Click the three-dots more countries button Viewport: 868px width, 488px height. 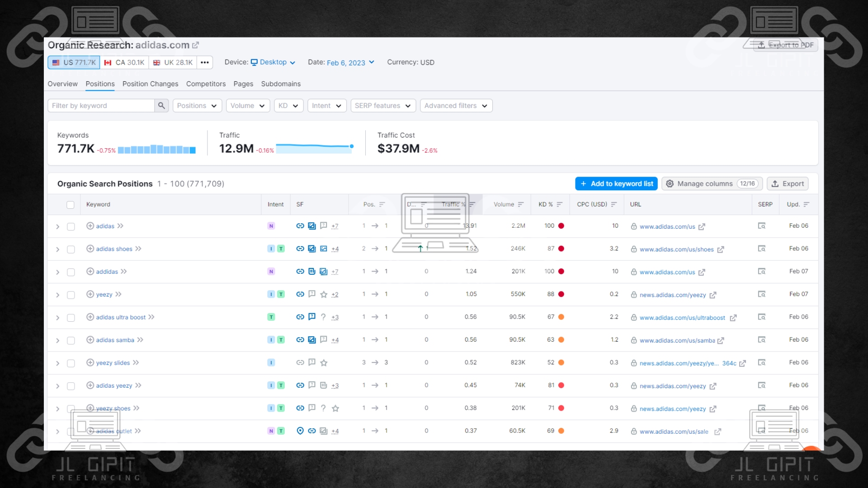click(x=205, y=63)
